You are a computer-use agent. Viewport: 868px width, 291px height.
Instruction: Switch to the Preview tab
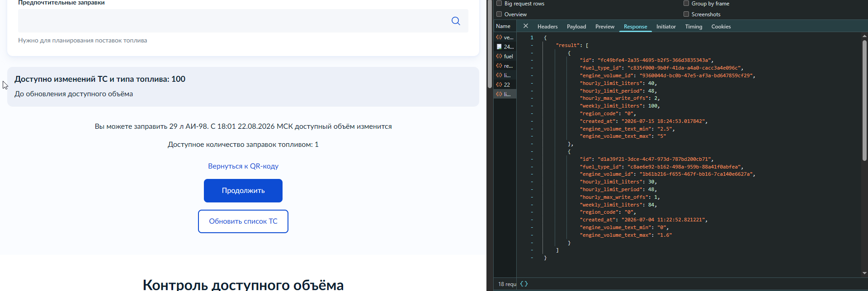(605, 27)
